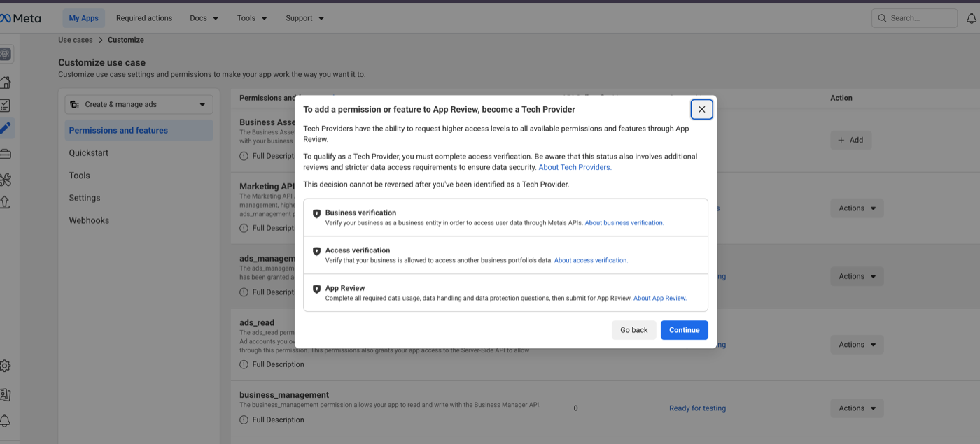Open the app icon in left sidebar

(x=5, y=54)
